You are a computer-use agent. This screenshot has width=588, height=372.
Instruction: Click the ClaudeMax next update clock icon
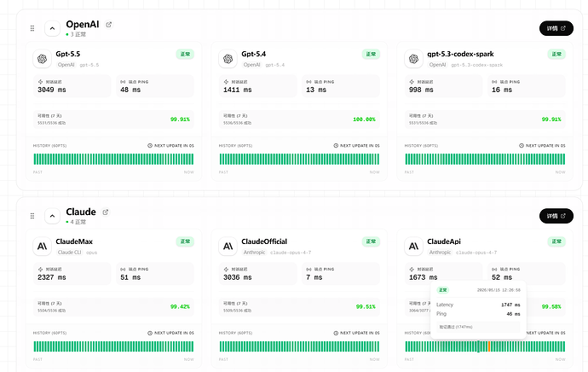(x=150, y=333)
